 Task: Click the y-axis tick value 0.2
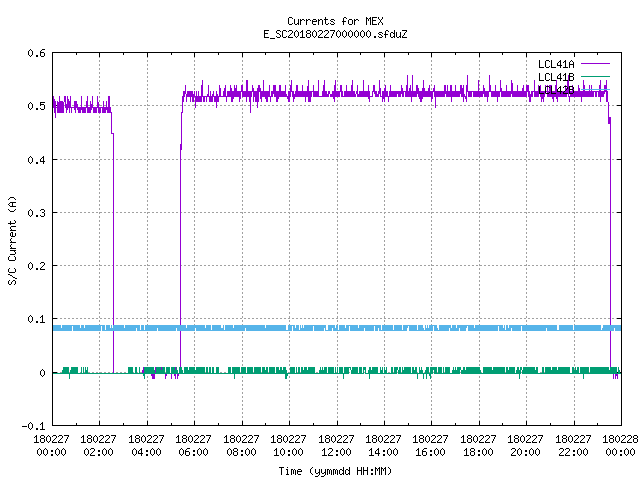click(x=36, y=266)
